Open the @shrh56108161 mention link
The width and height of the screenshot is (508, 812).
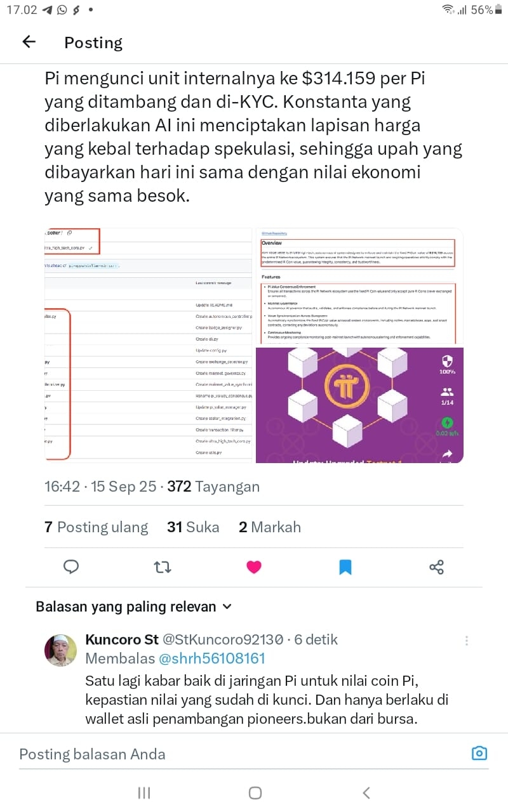(211, 658)
